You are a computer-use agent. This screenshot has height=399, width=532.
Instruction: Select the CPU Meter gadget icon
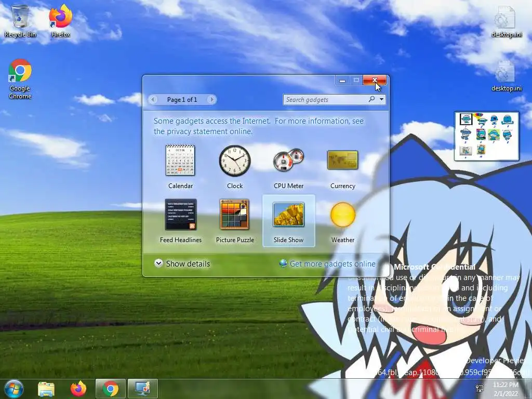(x=289, y=160)
